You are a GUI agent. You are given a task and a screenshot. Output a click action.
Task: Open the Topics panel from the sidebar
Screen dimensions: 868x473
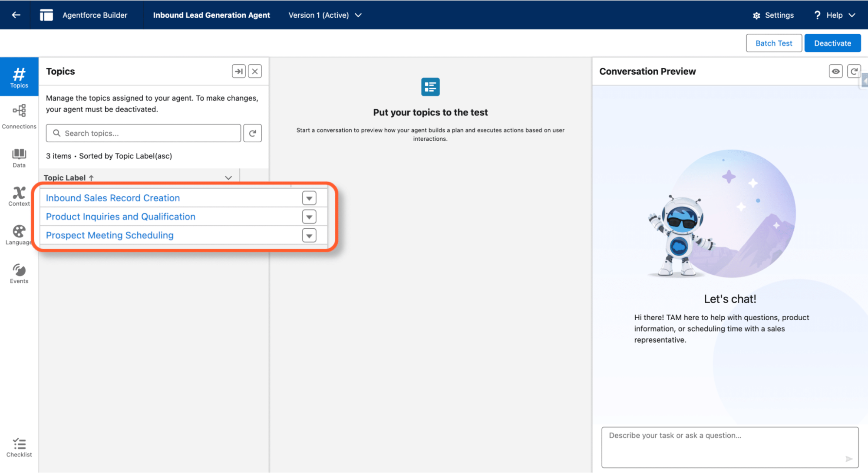pyautogui.click(x=19, y=76)
